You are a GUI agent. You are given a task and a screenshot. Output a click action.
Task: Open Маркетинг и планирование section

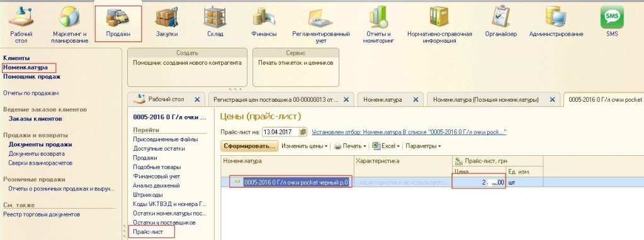[x=69, y=16]
